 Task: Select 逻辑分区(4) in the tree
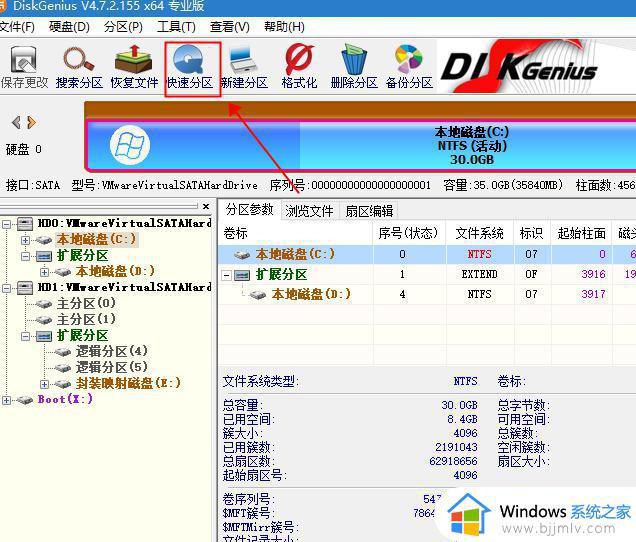tap(112, 351)
